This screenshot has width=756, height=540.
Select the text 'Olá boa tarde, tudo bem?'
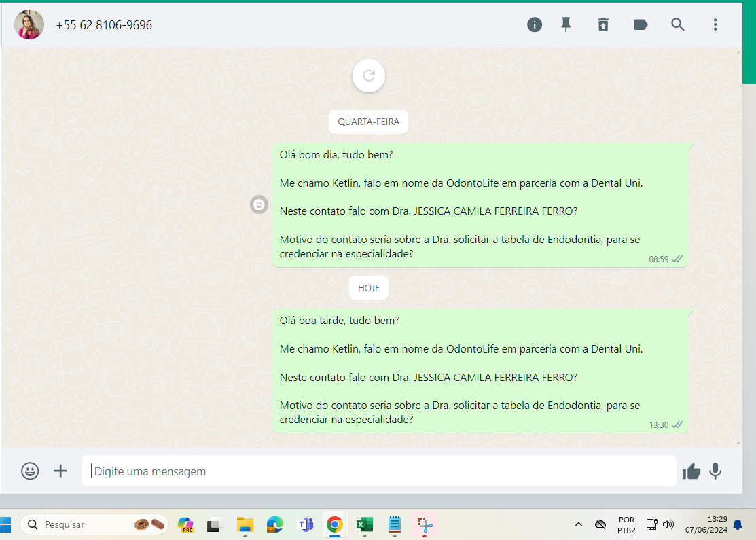click(x=340, y=321)
